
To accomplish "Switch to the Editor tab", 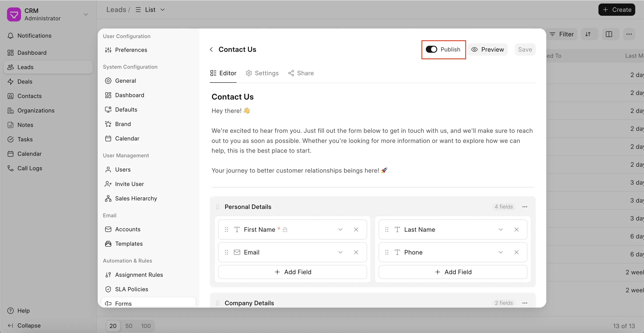I will click(223, 73).
